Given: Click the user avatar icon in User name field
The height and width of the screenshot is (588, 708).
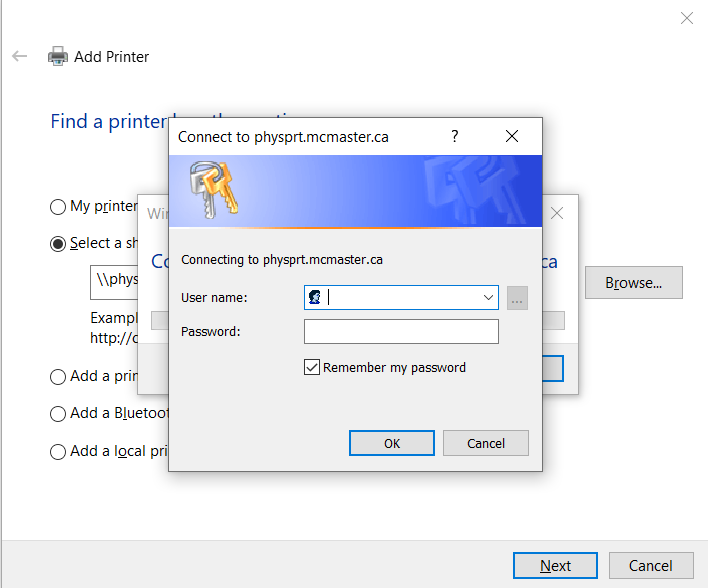Looking at the screenshot, I should point(315,297).
